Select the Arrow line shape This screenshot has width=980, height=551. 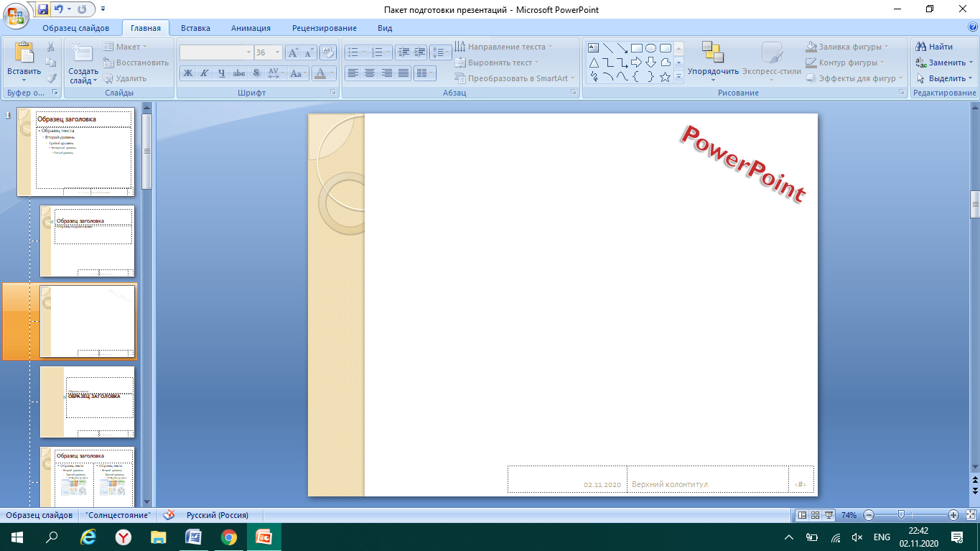pos(622,48)
